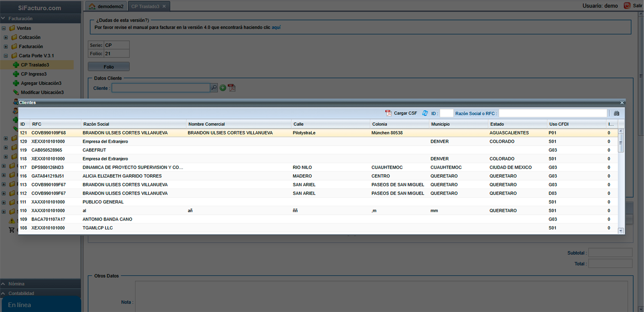Select the ALICIA ELIZABETH GARRIDO TORRES row
Image resolution: width=644 pixels, height=312 pixels.
click(122, 176)
